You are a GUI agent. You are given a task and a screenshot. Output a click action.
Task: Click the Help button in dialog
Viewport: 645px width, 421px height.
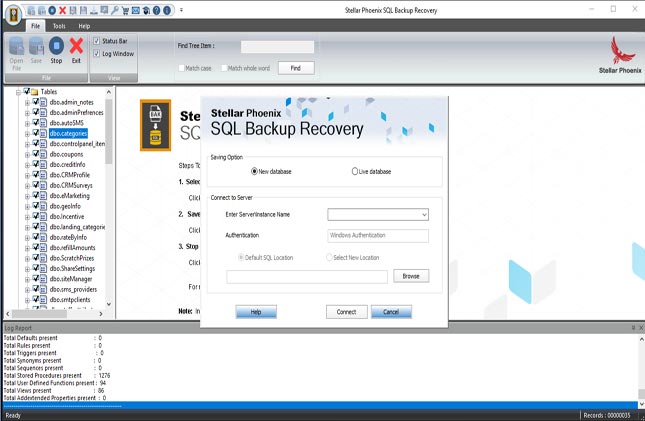[x=256, y=312]
